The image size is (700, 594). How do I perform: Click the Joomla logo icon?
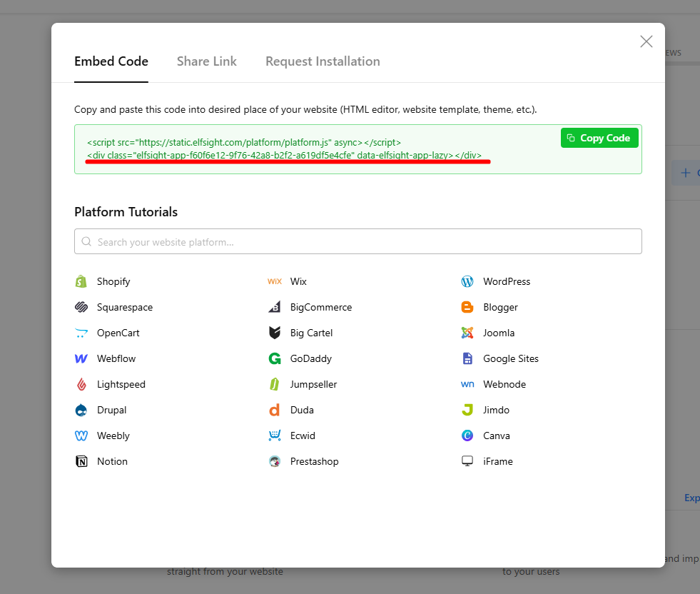[467, 333]
